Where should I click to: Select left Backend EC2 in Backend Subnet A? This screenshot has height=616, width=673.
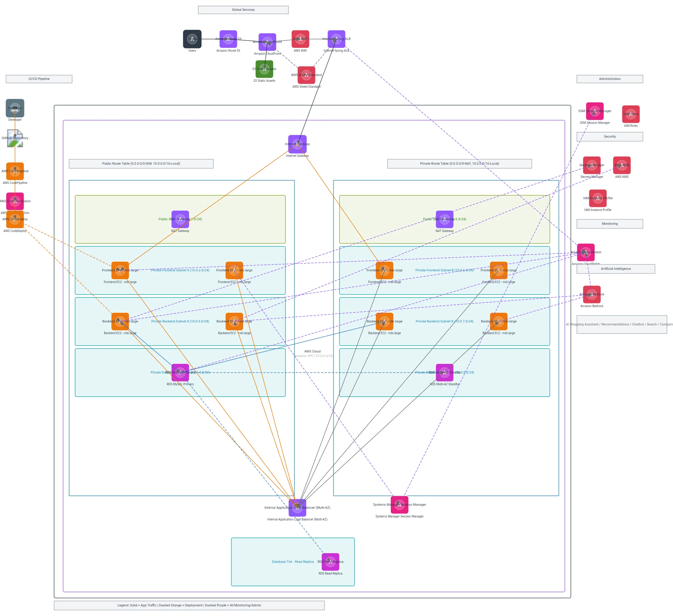(x=120, y=321)
